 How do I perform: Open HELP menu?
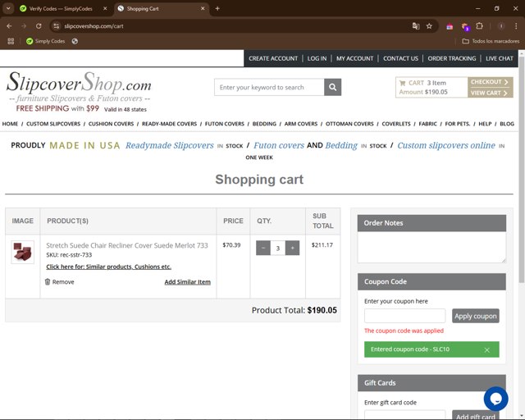click(485, 124)
